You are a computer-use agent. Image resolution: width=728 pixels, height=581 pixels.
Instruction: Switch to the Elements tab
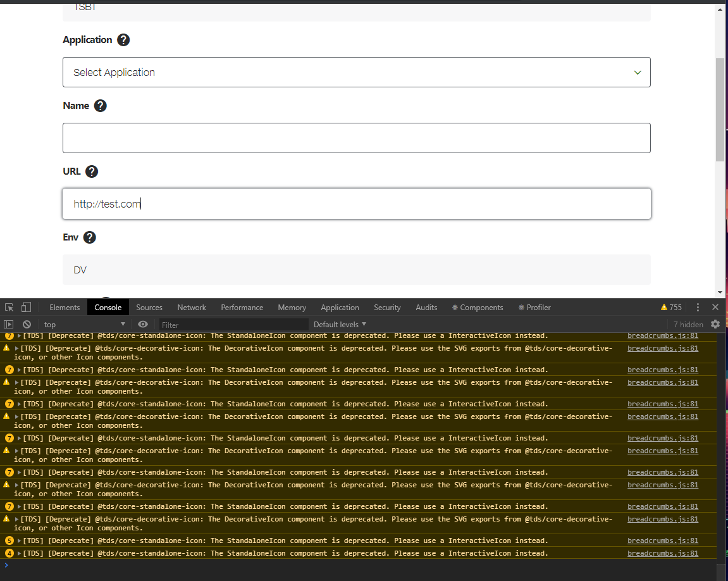[65, 307]
